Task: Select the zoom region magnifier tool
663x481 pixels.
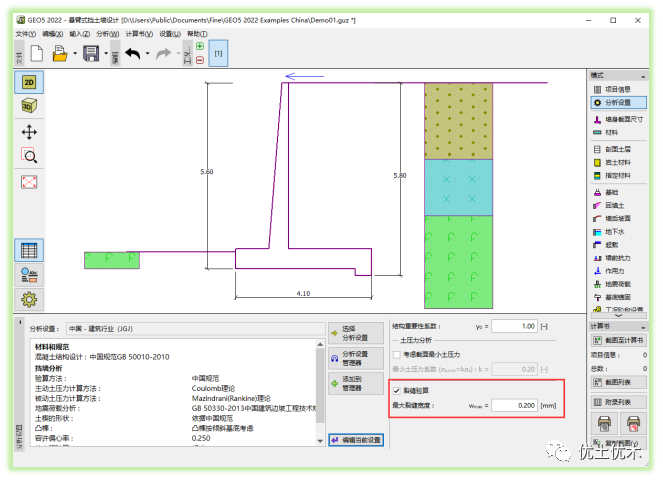Action: click(x=29, y=156)
